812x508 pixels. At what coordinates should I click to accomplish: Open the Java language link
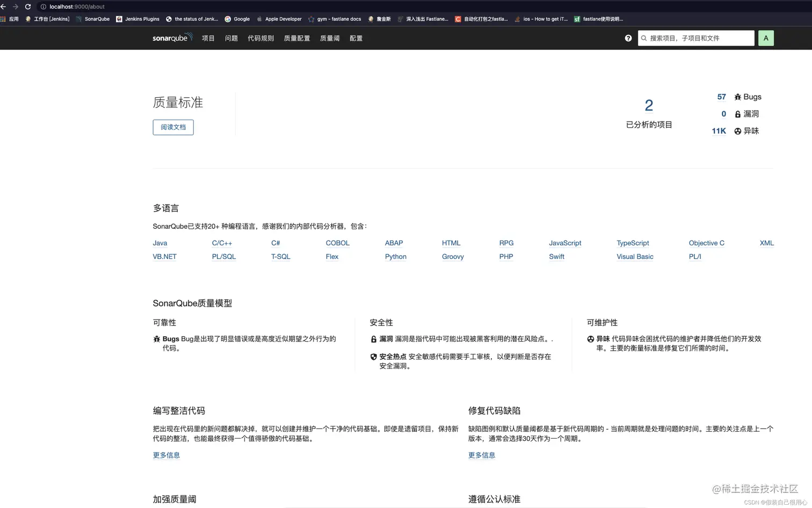160,243
